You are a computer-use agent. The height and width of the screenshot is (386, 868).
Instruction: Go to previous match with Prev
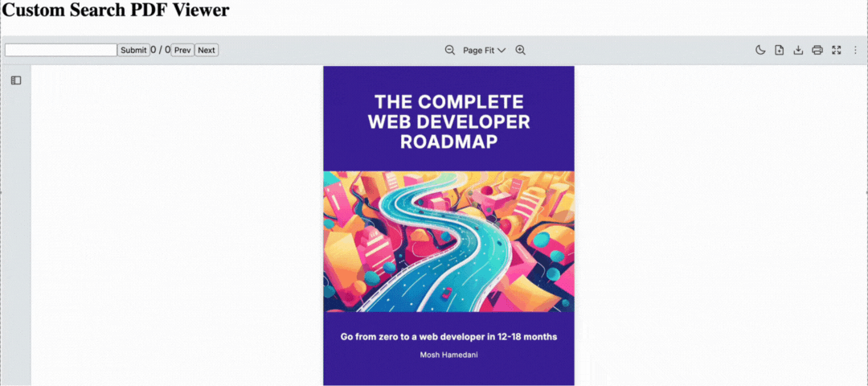[x=182, y=50]
